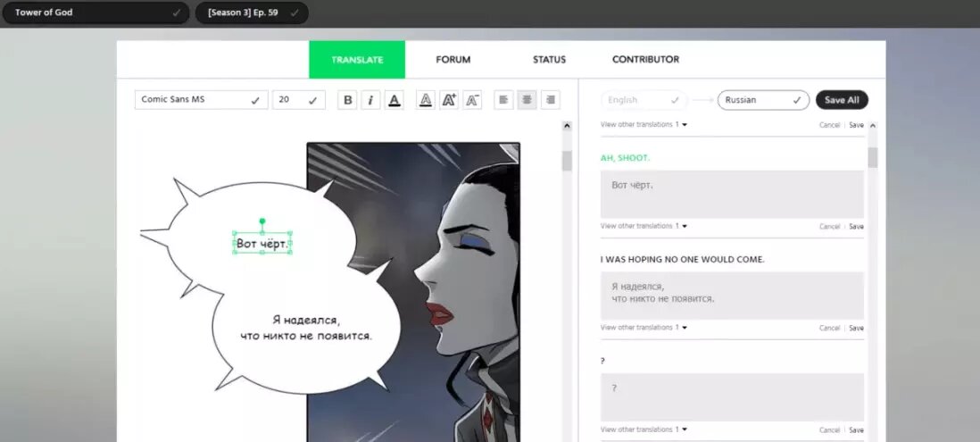The width and height of the screenshot is (980, 442).
Task: Open the English source language dropdown
Action: pos(644,100)
